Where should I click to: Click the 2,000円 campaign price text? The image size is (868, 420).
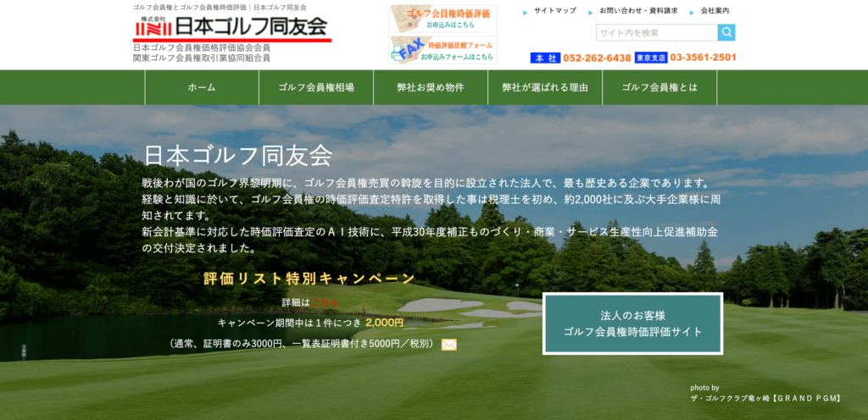point(385,323)
